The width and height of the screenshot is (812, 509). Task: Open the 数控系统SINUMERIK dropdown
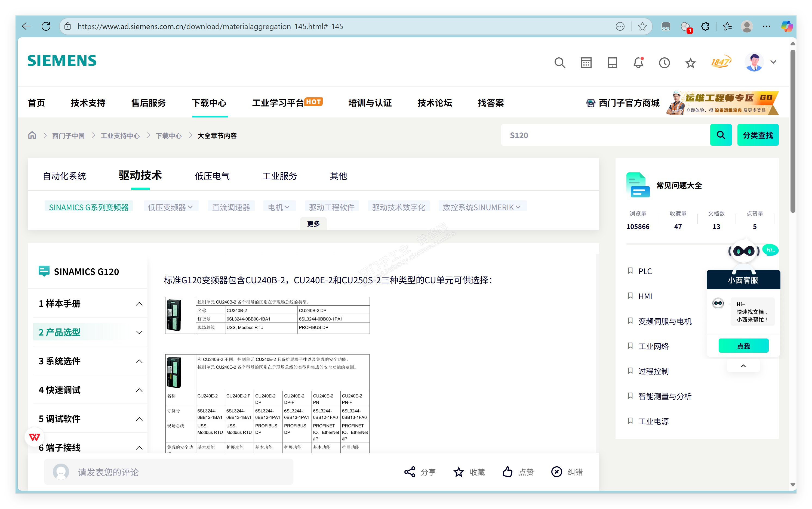[482, 207]
